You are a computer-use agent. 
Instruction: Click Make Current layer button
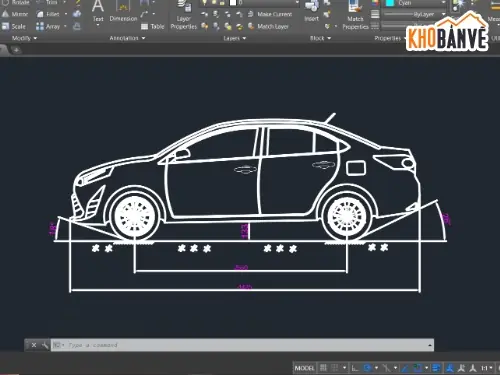(270, 14)
